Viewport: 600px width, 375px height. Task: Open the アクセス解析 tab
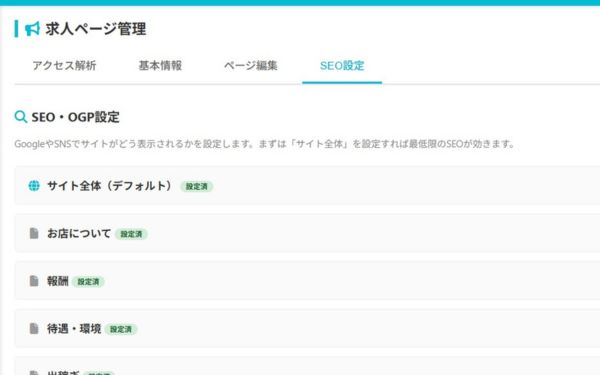[64, 65]
